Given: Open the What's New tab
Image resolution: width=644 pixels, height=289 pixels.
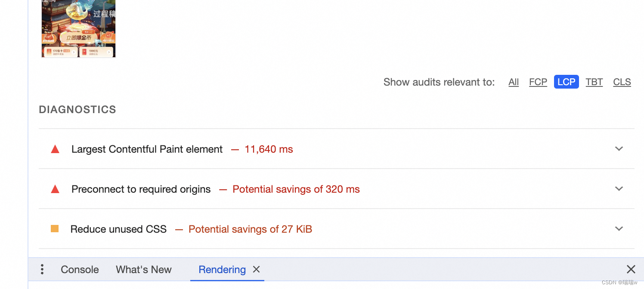Looking at the screenshot, I should click(x=144, y=270).
